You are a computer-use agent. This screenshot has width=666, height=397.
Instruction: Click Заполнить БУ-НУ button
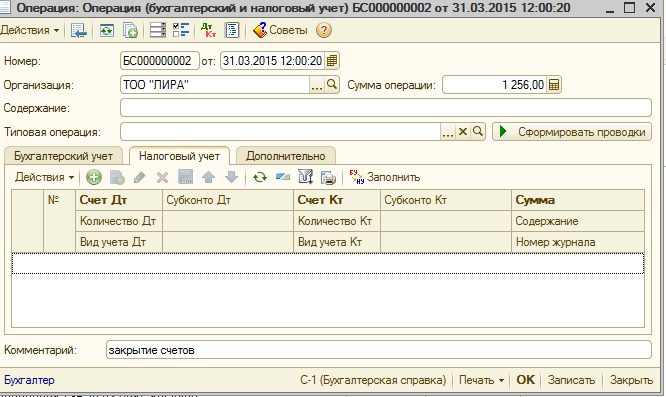coord(385,177)
